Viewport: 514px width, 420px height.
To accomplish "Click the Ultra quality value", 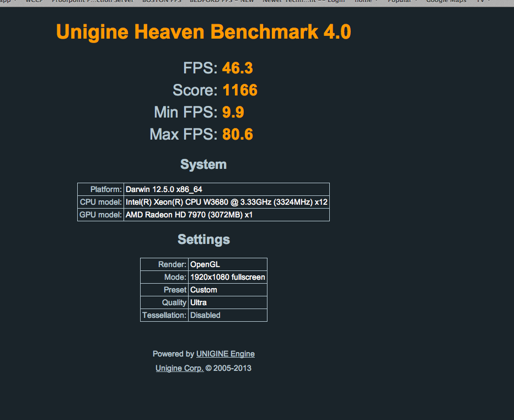I will point(228,302).
